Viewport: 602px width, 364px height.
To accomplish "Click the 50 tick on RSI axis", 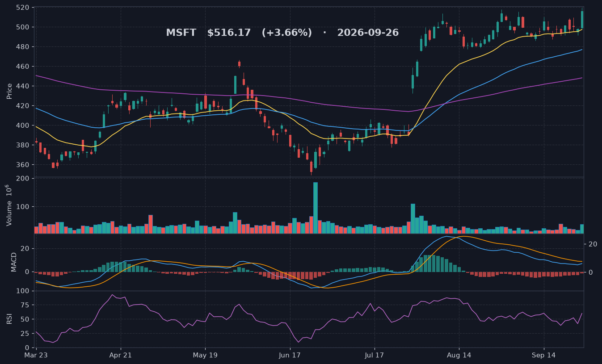I will pos(26,319).
